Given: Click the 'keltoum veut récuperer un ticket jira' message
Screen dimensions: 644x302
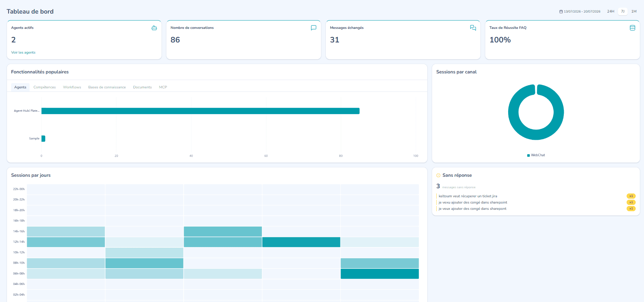Looking at the screenshot, I should coord(468,196).
